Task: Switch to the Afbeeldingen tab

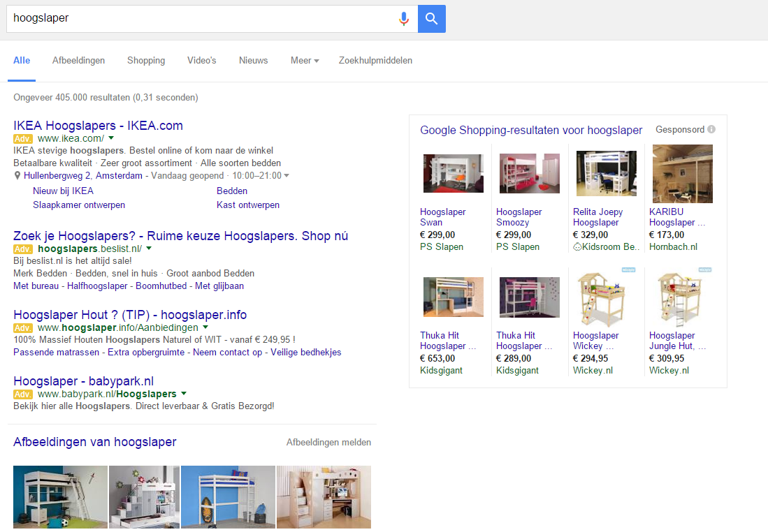Action: tap(78, 60)
